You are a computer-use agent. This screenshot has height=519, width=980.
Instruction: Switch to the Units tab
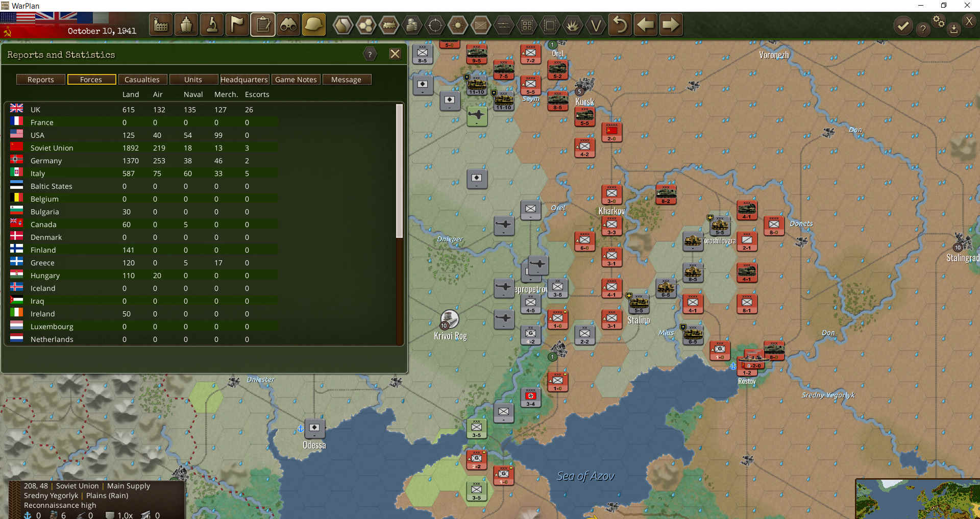pos(193,80)
